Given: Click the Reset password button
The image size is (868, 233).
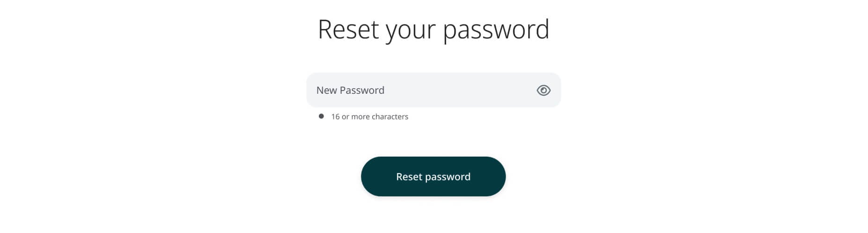Looking at the screenshot, I should pos(433,176).
